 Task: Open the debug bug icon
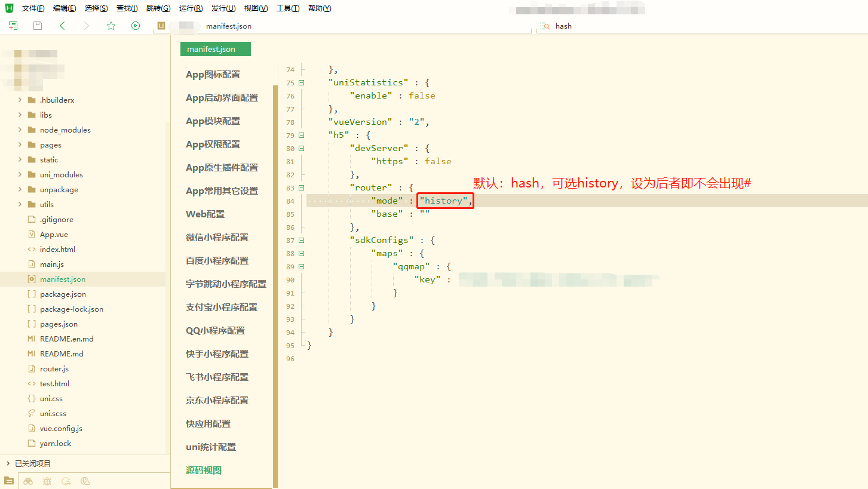tap(47, 481)
